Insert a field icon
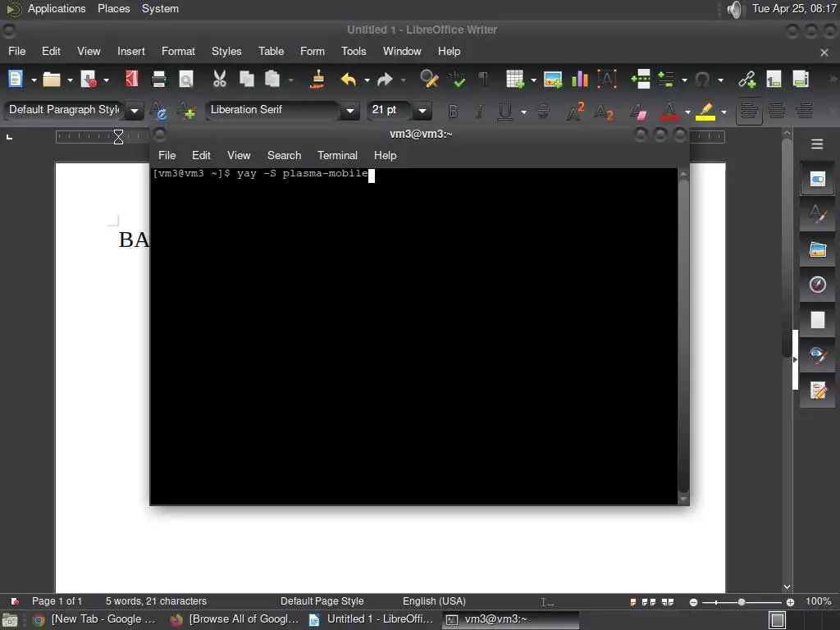The width and height of the screenshot is (840, 630). tap(666, 80)
